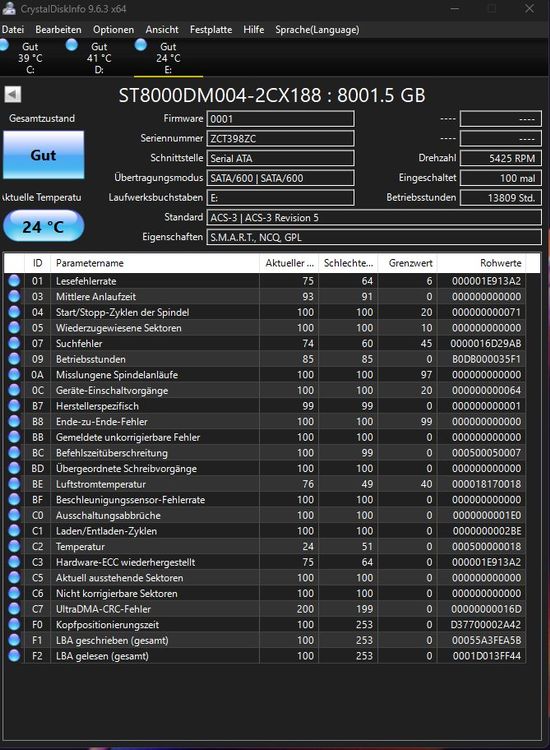Minimize the CrystalDiskInfo window
This screenshot has width=550, height=750.
(455, 9)
